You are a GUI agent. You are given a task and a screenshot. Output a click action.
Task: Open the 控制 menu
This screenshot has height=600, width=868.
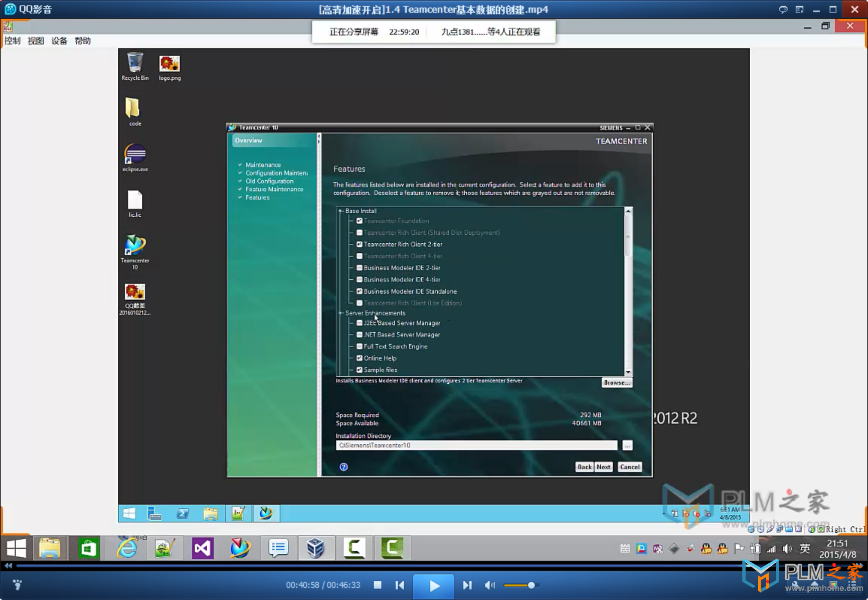point(13,41)
